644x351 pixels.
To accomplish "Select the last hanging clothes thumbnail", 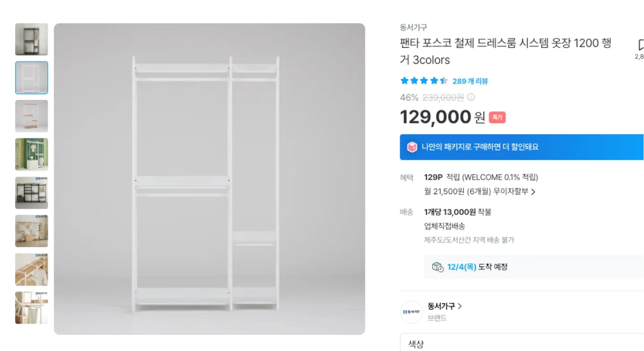I will [31, 308].
